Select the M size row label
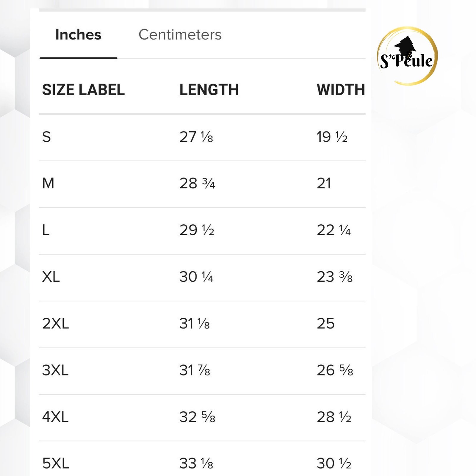 48,183
